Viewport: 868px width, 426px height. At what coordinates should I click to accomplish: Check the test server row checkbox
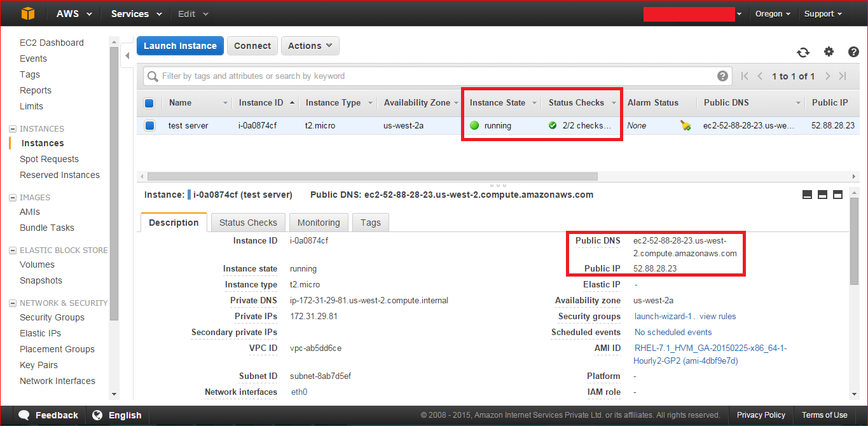pyautogui.click(x=149, y=125)
